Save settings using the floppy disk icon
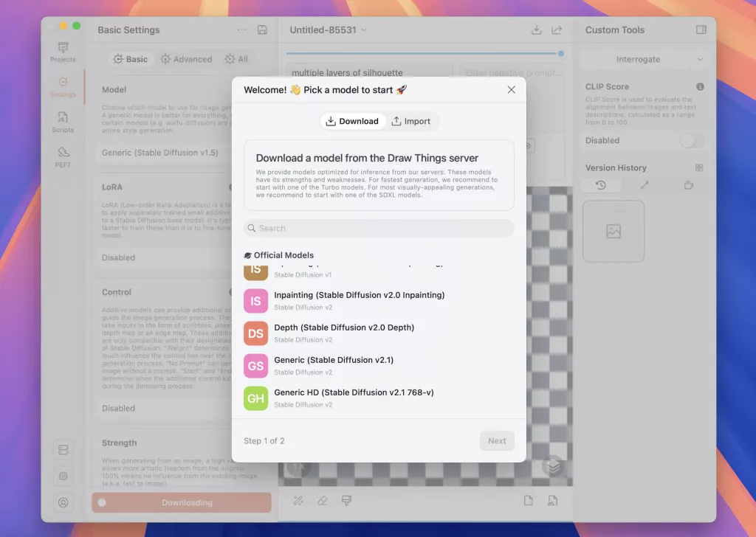This screenshot has height=537, width=756. coord(262,30)
